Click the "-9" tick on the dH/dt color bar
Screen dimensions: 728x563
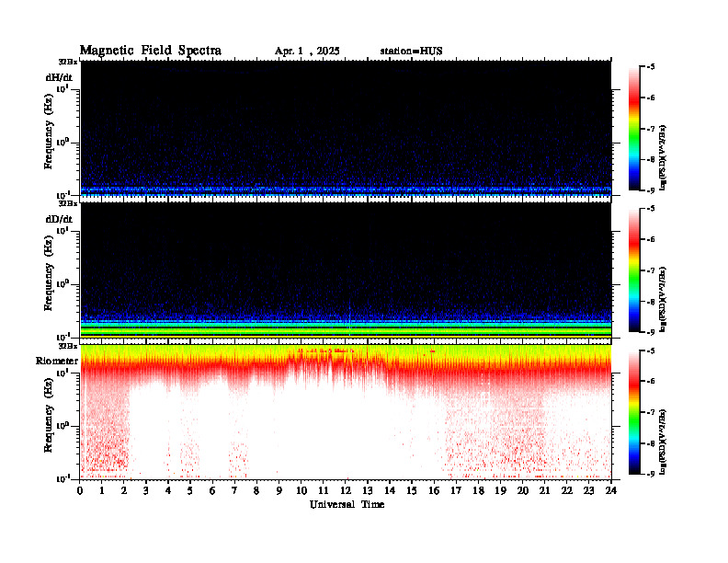(651, 190)
